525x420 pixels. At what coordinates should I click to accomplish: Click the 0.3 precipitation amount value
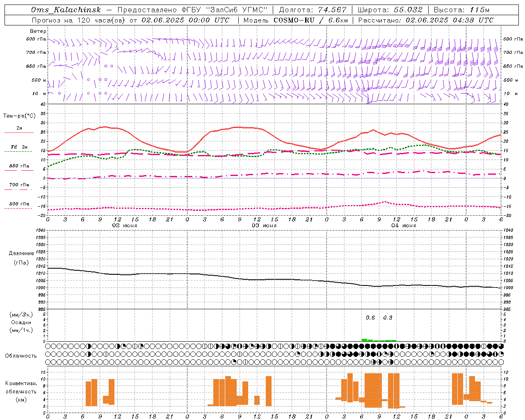click(x=388, y=318)
